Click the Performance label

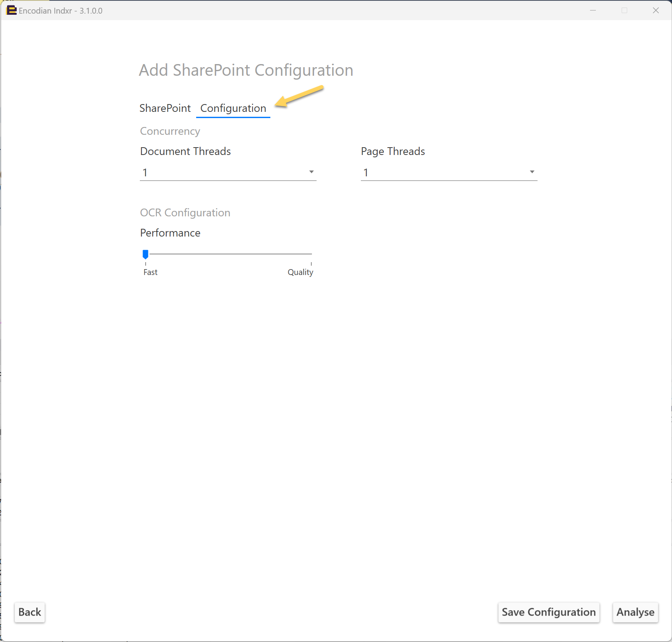click(170, 233)
